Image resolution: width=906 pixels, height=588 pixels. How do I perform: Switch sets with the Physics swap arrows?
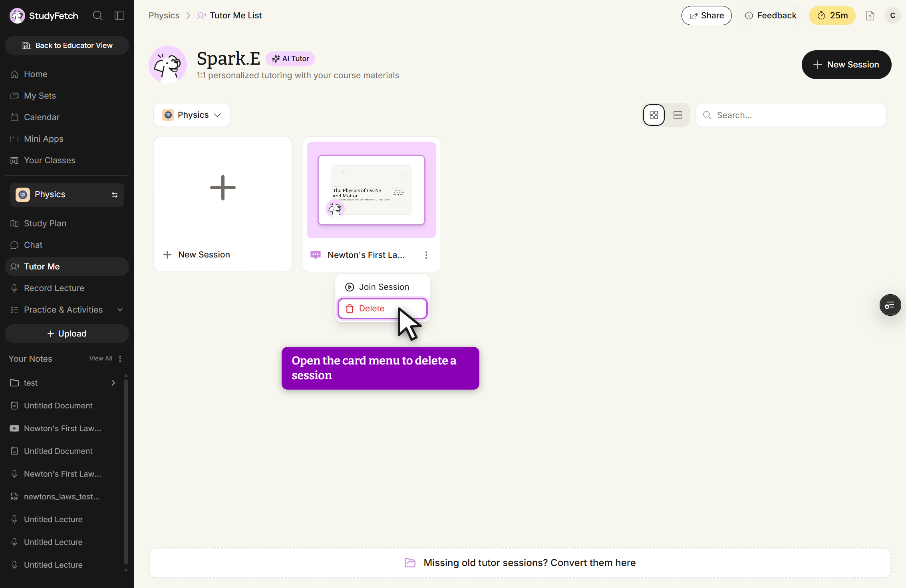coord(115,195)
